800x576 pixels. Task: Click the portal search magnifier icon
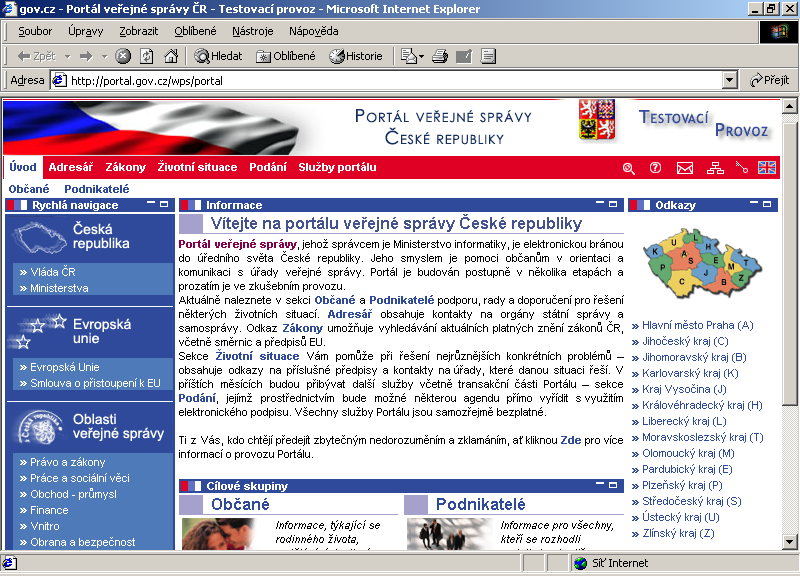[x=629, y=168]
